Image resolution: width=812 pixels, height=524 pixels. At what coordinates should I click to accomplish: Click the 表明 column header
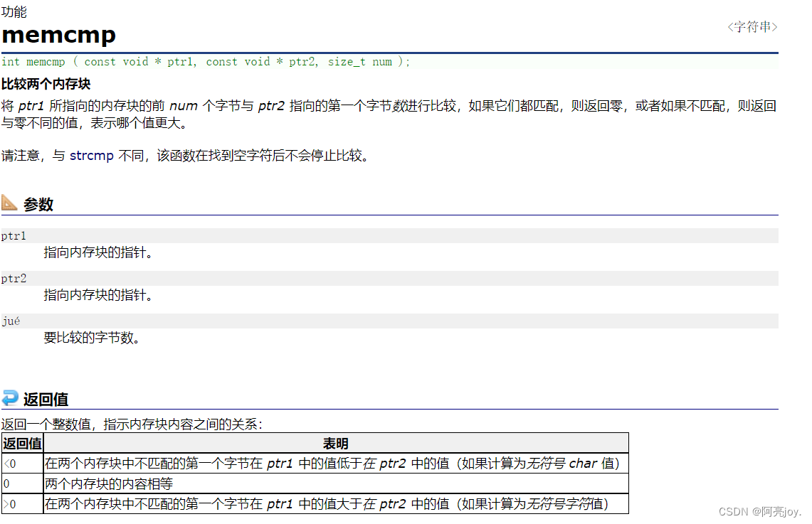[335, 443]
